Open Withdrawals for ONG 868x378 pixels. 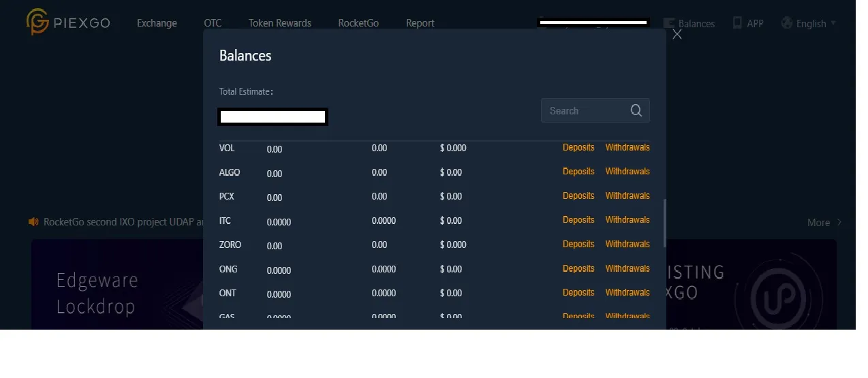tap(627, 268)
